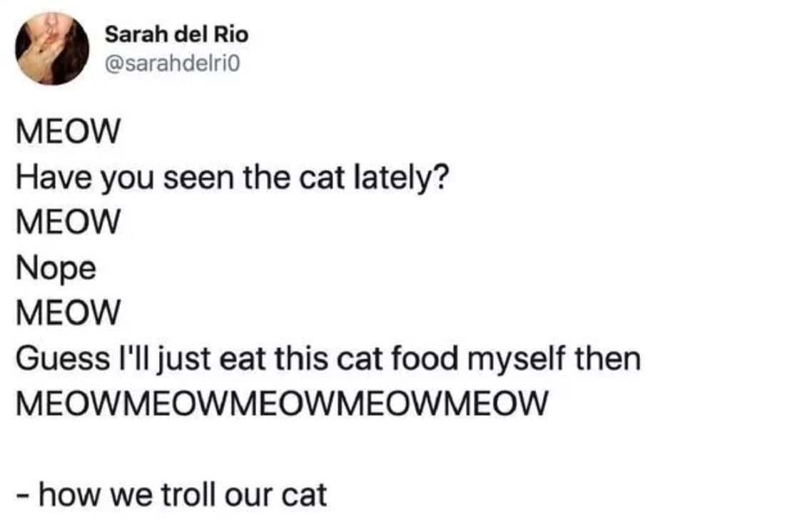Click the "- how we troll our cat" caption

tap(172, 493)
